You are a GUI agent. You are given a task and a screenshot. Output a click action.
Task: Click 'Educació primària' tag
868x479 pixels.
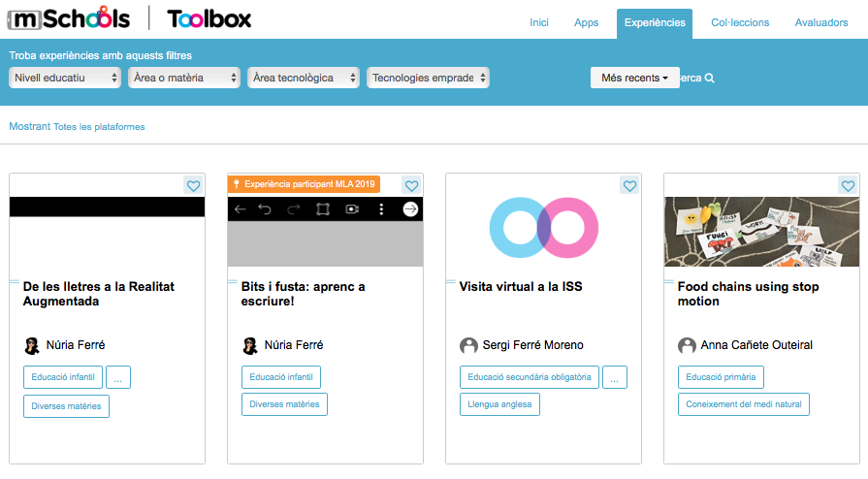(x=721, y=377)
